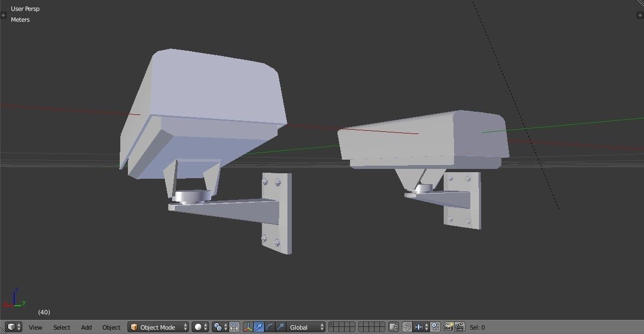This screenshot has height=334, width=644.
Task: Click the OpenGL render animation clapperboard icon
Action: (460, 327)
